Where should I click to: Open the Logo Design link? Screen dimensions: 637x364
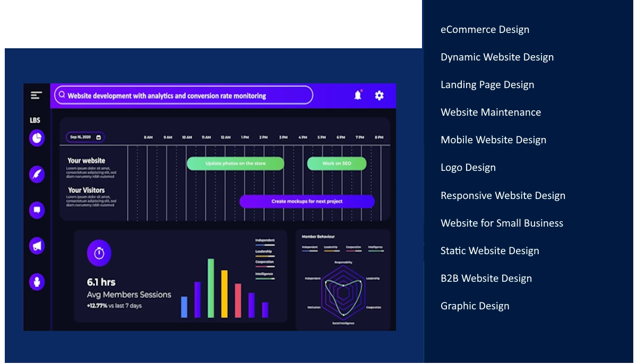[468, 168]
